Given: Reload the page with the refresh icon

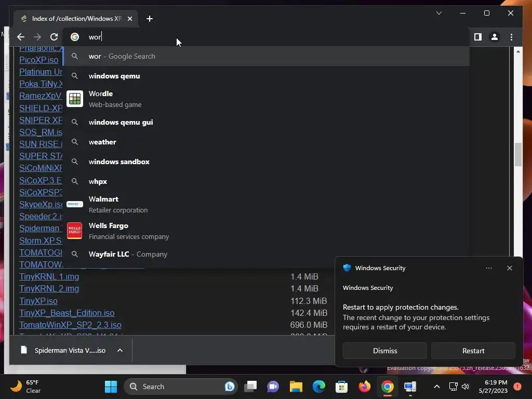Looking at the screenshot, I should (x=54, y=37).
